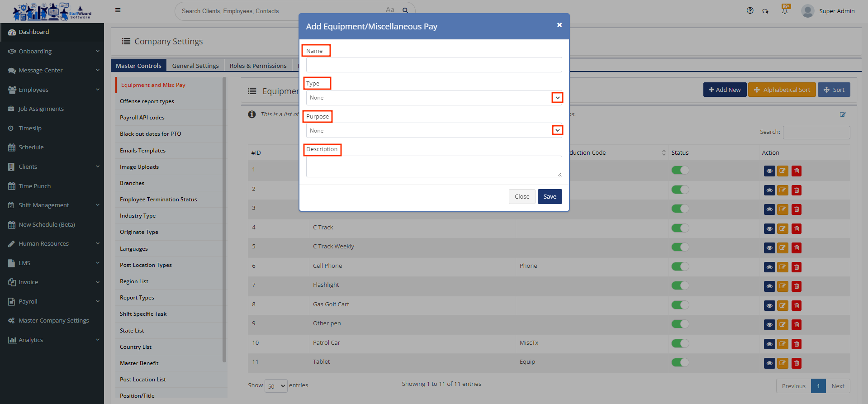Viewport: 868px width, 404px height.
Task: Disable status toggle for C Track
Action: (x=680, y=228)
